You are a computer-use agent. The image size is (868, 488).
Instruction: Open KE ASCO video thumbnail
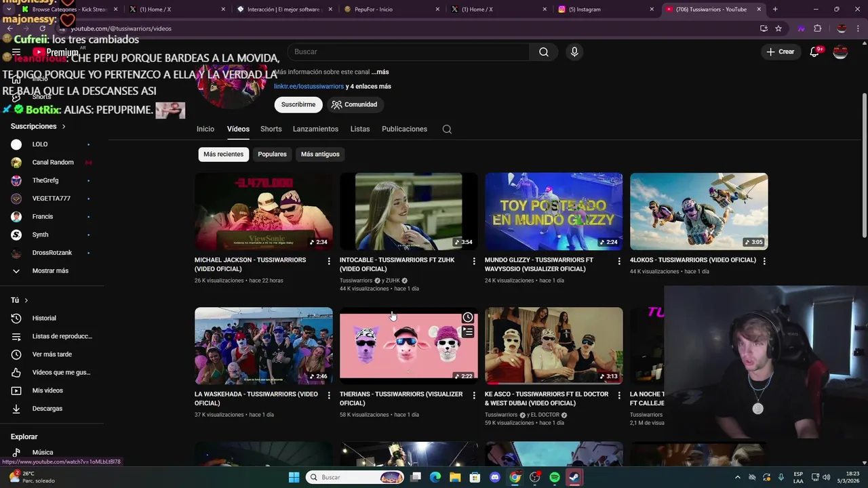(x=554, y=346)
